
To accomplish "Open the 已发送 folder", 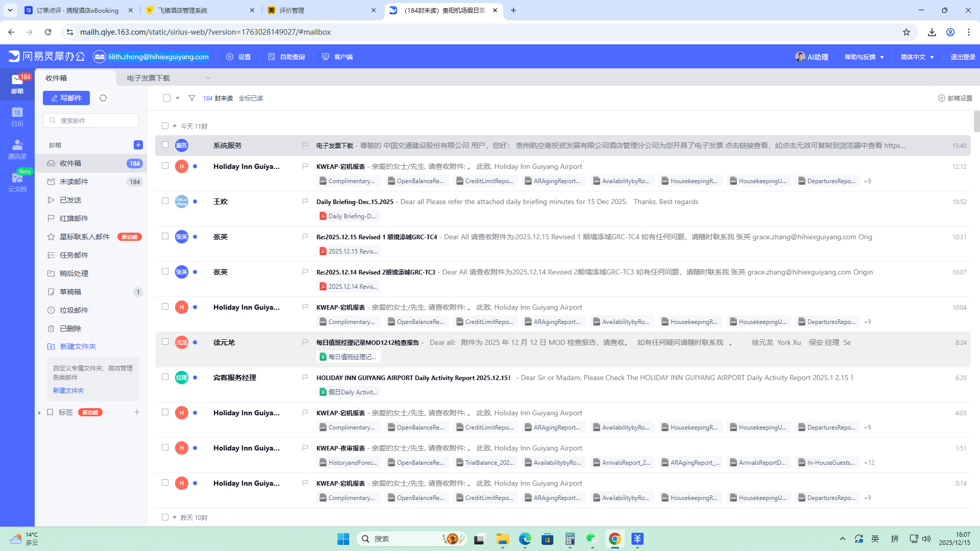I will tap(70, 200).
